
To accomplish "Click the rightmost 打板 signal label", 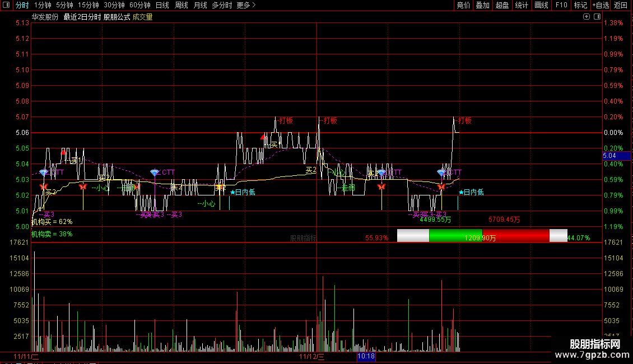I will 464,120.
